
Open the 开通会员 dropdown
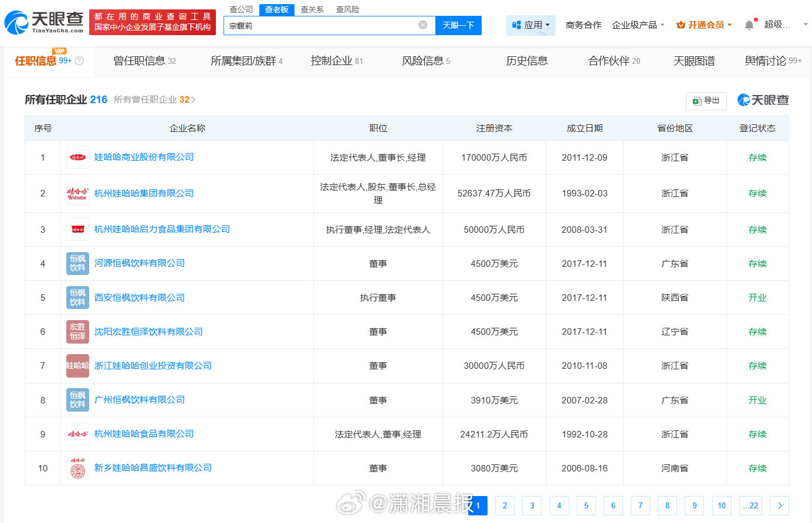(x=704, y=25)
